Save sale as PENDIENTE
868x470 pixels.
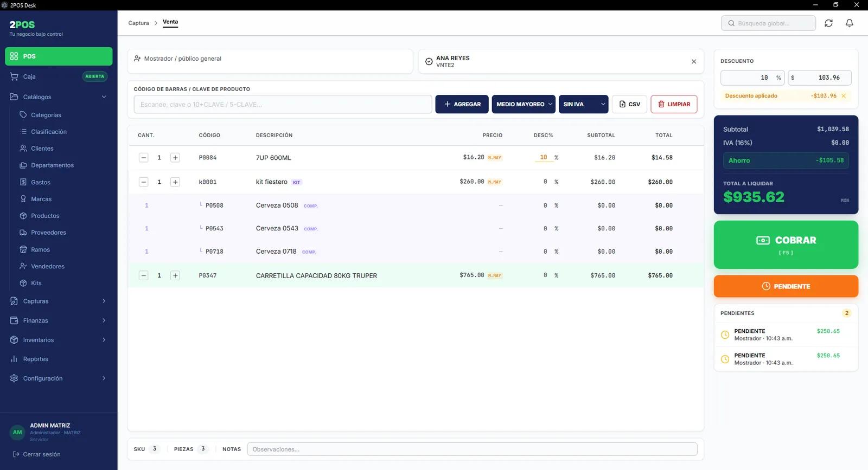point(786,286)
